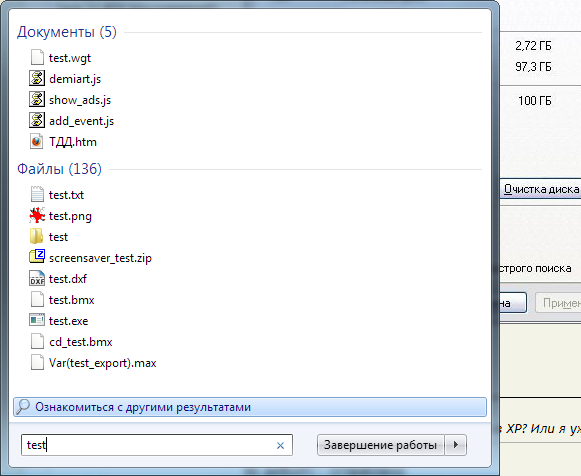The width and height of the screenshot is (581, 476).
Task: Expand the Файлы (136) results group
Action: coord(59,169)
